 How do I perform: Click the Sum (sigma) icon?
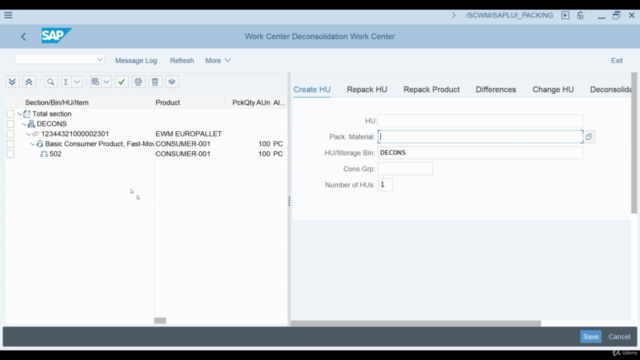(x=65, y=82)
